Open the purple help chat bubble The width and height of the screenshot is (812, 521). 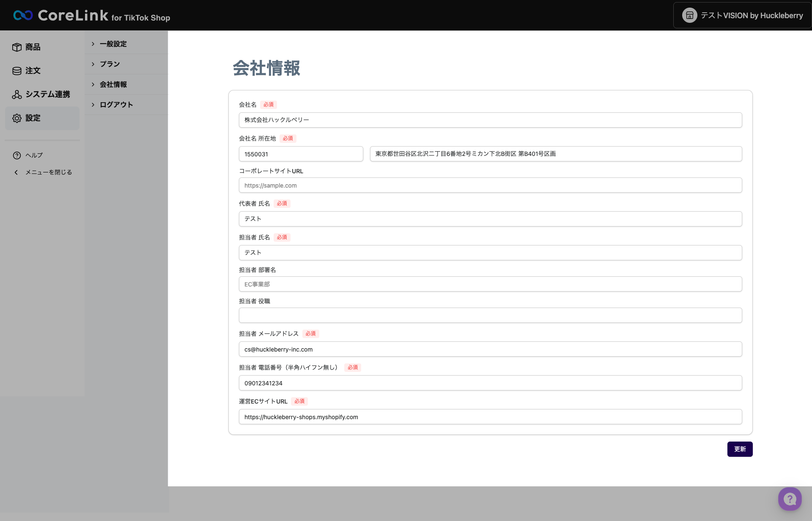point(790,499)
